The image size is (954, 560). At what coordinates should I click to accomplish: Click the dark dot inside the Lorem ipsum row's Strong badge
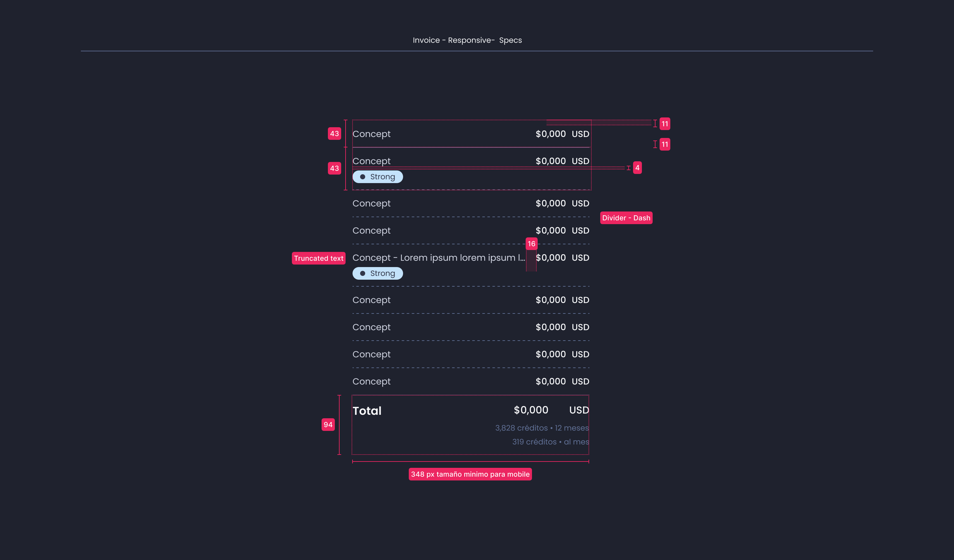(362, 273)
